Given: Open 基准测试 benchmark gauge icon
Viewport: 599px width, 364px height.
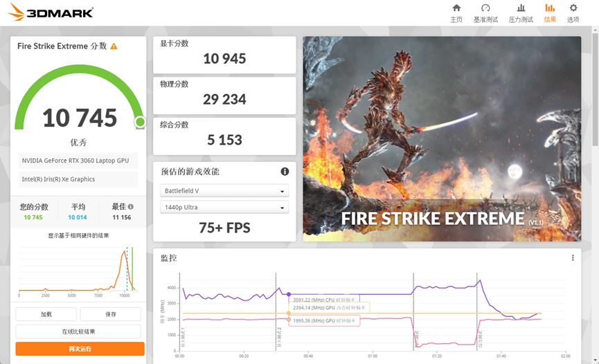Looking at the screenshot, I should click(x=485, y=8).
